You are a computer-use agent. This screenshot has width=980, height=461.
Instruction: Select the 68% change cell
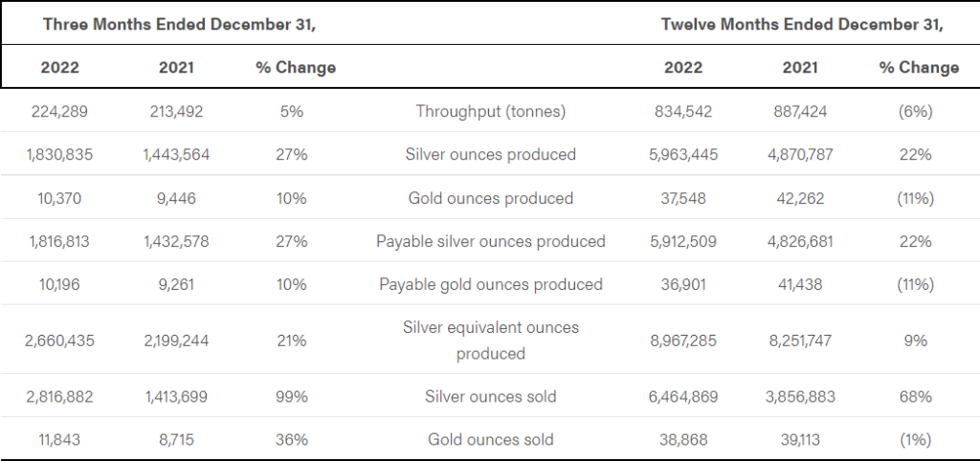tap(915, 396)
